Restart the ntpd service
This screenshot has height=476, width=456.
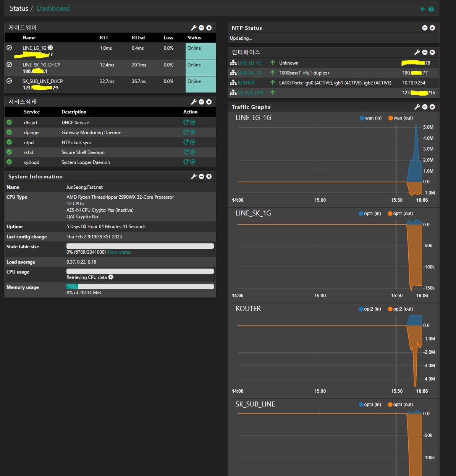click(x=186, y=142)
